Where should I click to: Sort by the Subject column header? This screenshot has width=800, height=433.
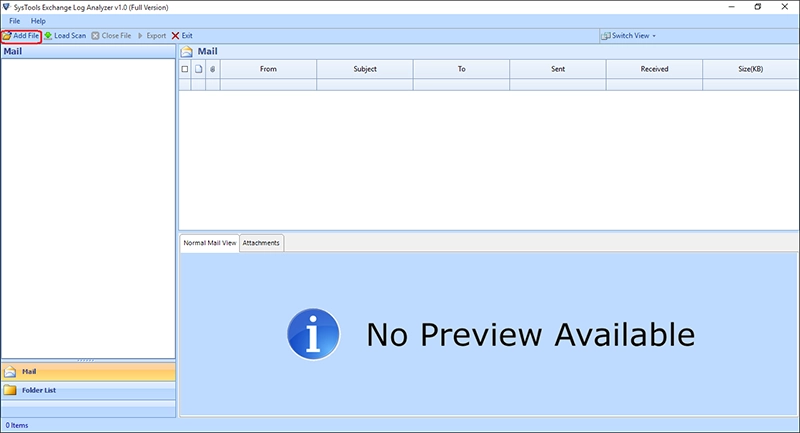point(365,69)
